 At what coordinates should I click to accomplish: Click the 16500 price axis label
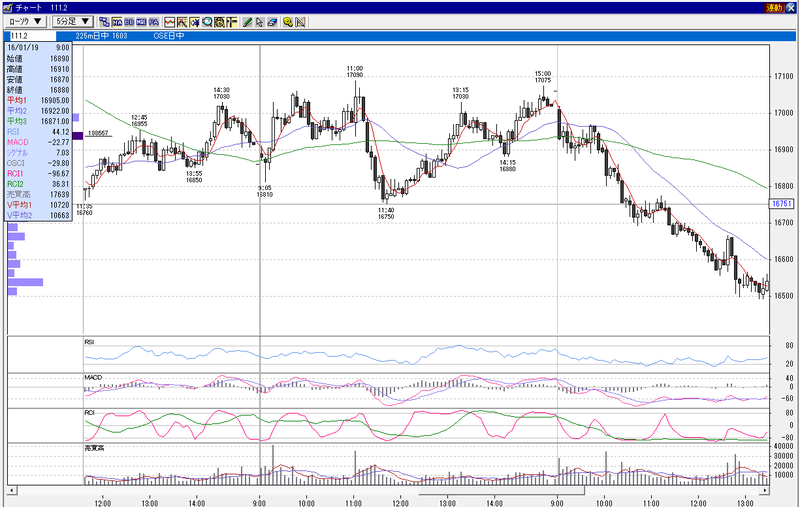click(x=784, y=296)
